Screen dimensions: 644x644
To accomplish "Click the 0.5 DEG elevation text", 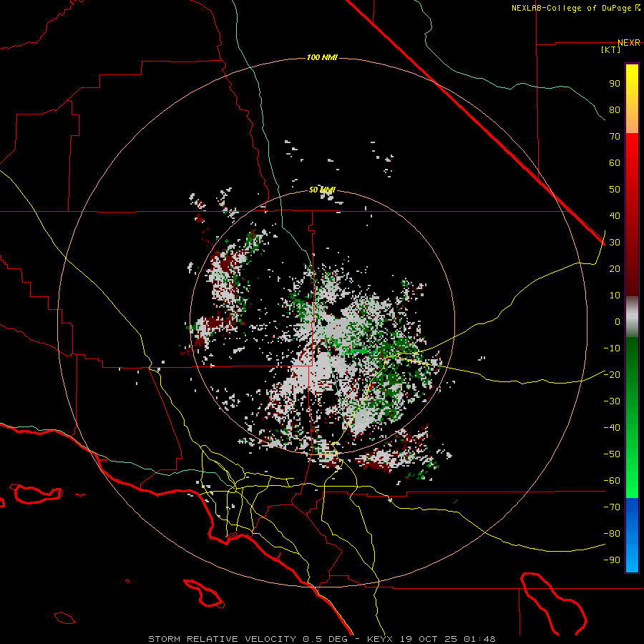I will pyautogui.click(x=326, y=639).
